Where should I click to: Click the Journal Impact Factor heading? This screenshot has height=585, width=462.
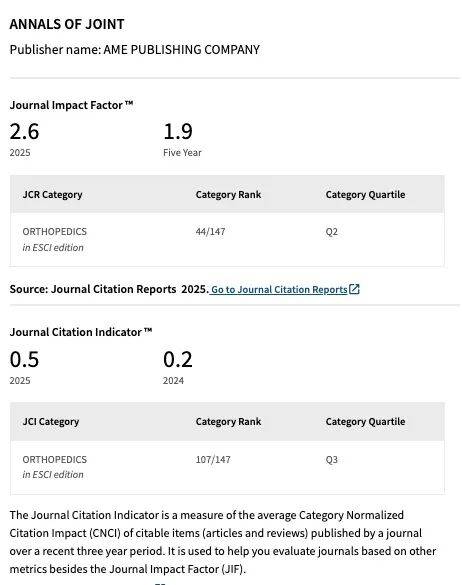point(71,105)
